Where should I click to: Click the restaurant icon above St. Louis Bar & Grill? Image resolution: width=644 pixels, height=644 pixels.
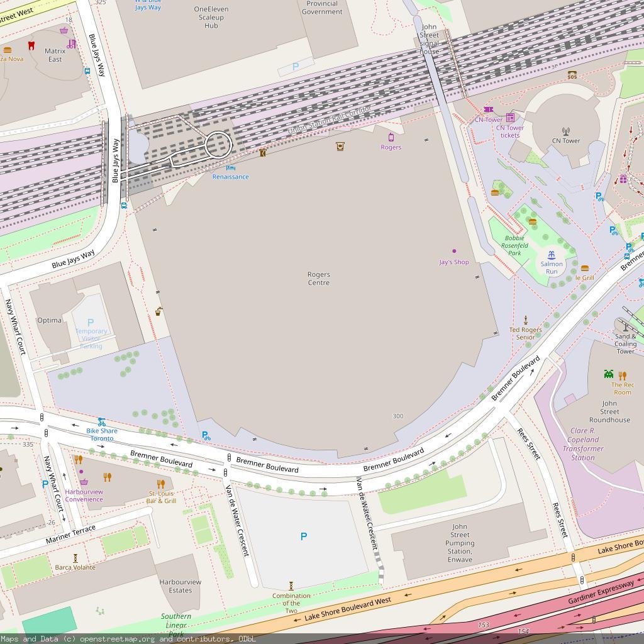click(161, 484)
